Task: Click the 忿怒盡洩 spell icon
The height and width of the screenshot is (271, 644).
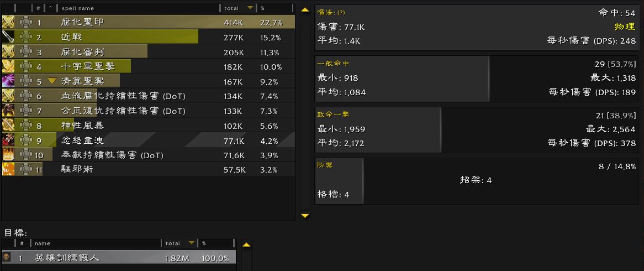Action: [8, 140]
